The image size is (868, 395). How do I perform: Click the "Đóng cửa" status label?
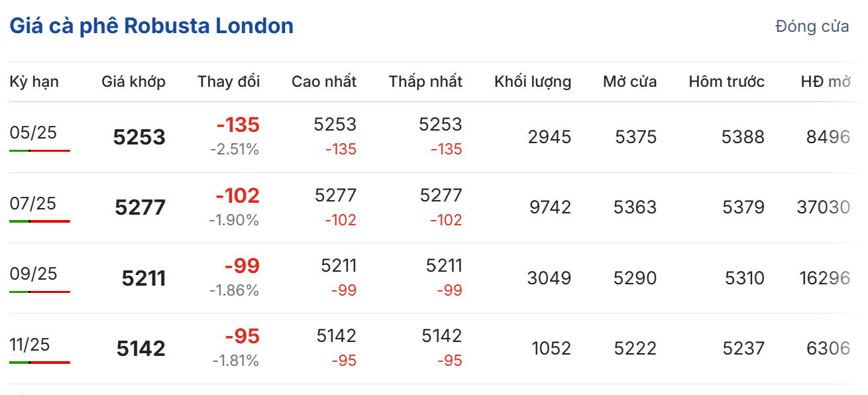coord(812,27)
